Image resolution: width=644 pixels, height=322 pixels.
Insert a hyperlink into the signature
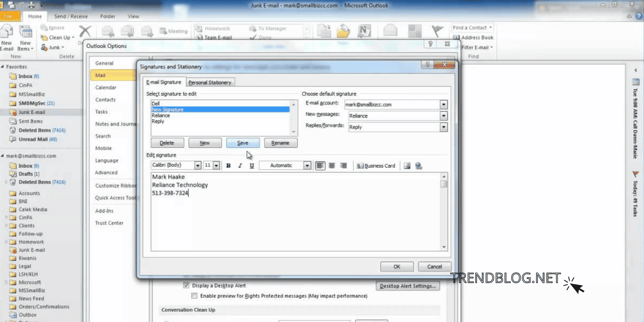tap(419, 166)
